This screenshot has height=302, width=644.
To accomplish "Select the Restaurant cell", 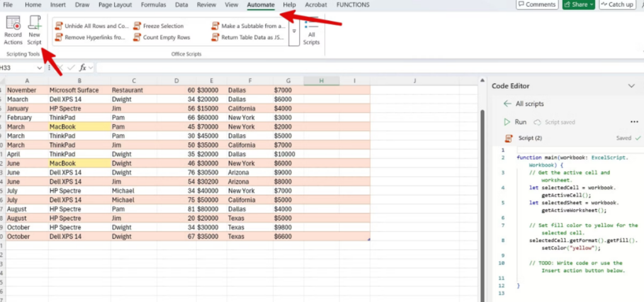I will click(134, 90).
